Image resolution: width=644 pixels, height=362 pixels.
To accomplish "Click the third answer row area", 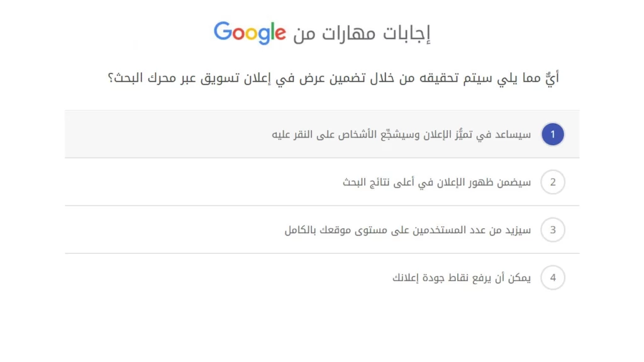I will (322, 229).
